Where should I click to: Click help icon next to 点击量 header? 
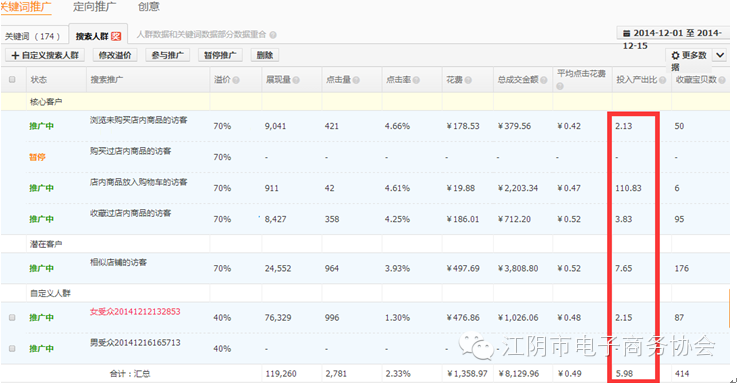point(356,80)
